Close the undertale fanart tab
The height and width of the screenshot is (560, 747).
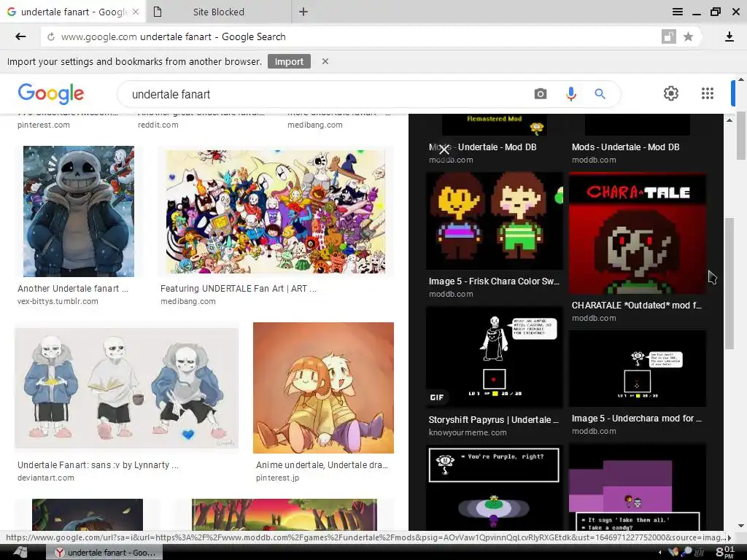(x=136, y=12)
